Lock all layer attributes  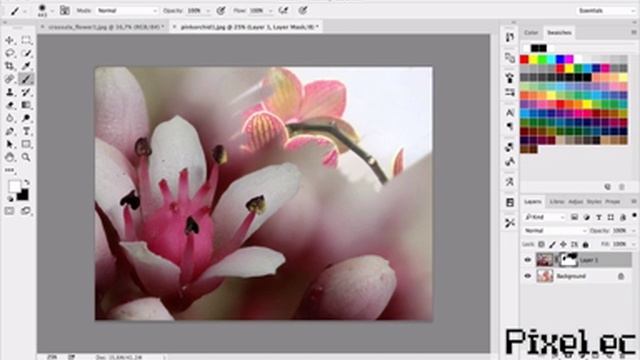click(585, 244)
